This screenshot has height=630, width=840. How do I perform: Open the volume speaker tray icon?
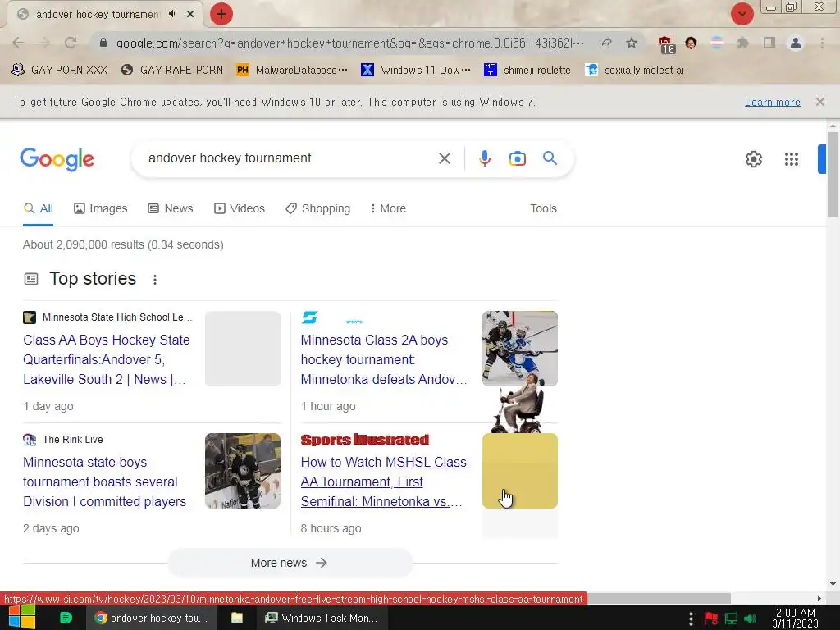click(x=750, y=619)
